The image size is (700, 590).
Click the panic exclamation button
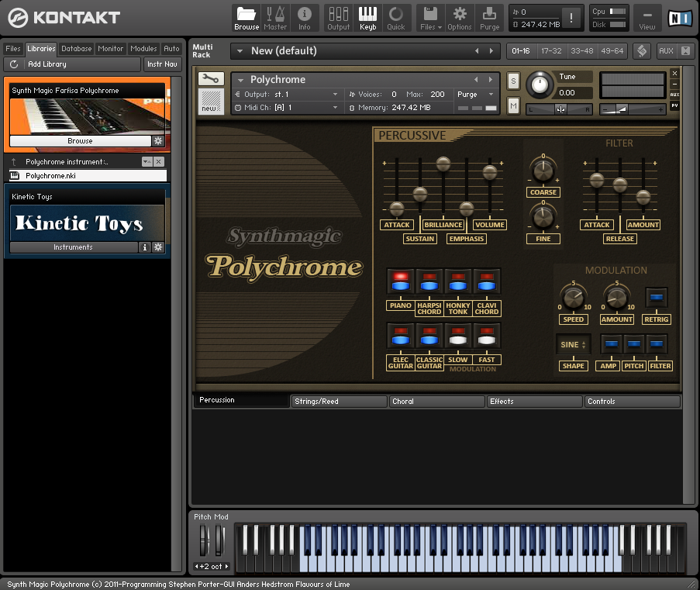pos(571,19)
